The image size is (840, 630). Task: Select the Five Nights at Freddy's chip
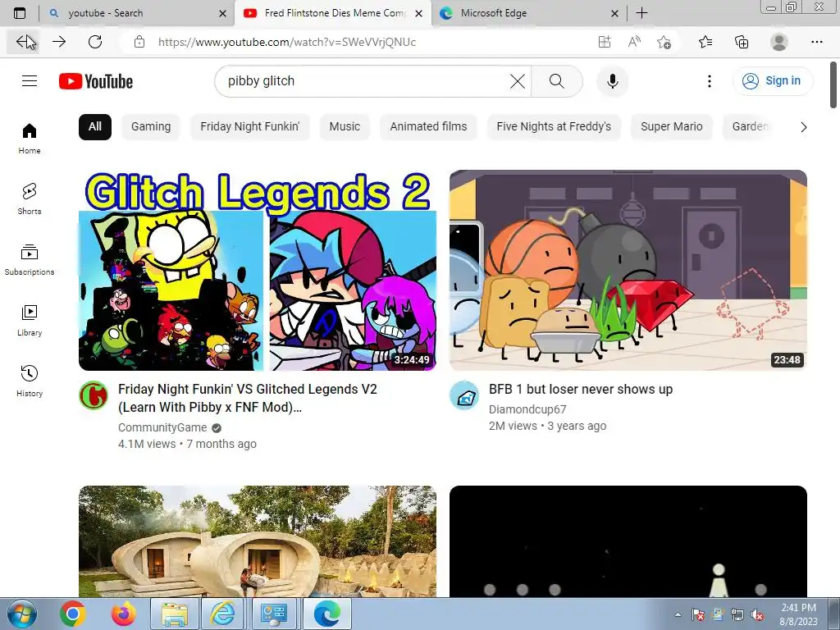554,126
